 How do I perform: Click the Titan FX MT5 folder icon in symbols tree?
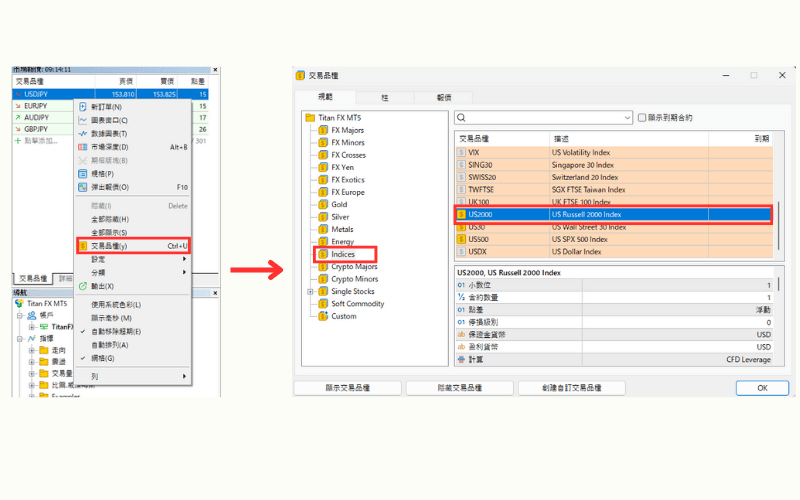[310, 118]
